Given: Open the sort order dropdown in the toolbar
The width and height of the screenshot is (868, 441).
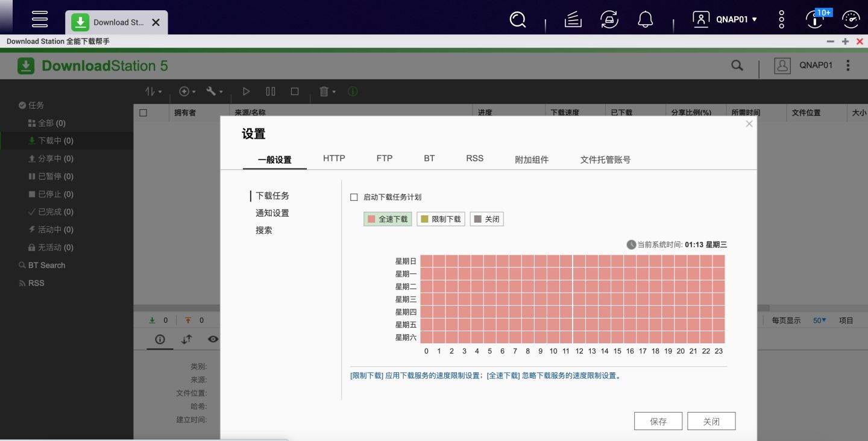Looking at the screenshot, I should [x=154, y=91].
